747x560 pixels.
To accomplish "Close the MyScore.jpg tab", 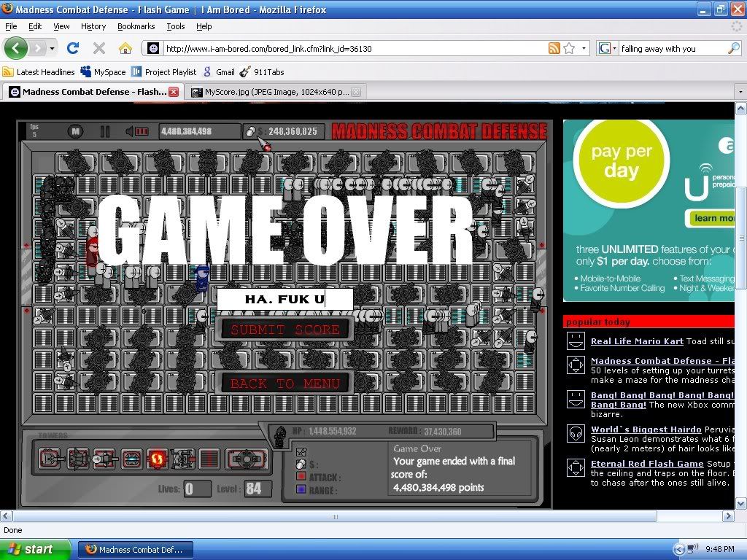I will 356,92.
